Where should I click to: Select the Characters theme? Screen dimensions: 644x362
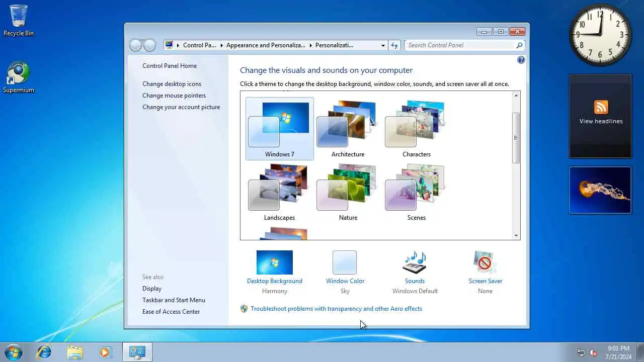[x=416, y=129]
